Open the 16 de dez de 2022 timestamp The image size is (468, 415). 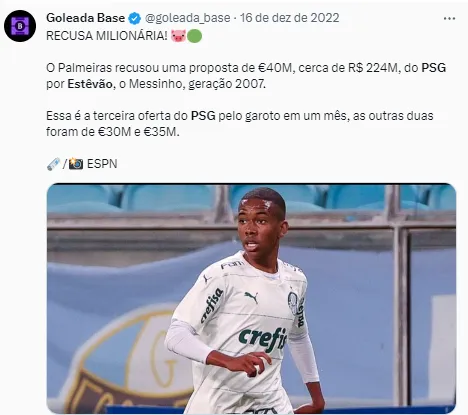point(289,18)
